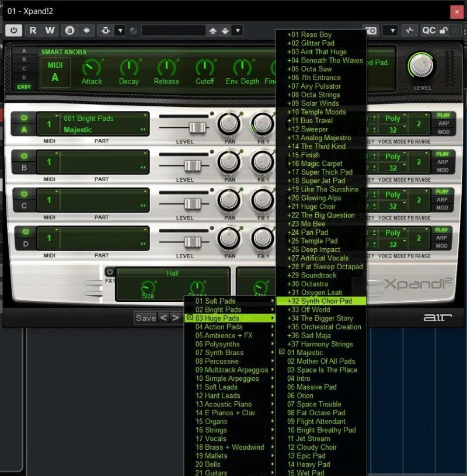Choose 05 Massive Pad preset
The image size is (467, 476).
321,387
